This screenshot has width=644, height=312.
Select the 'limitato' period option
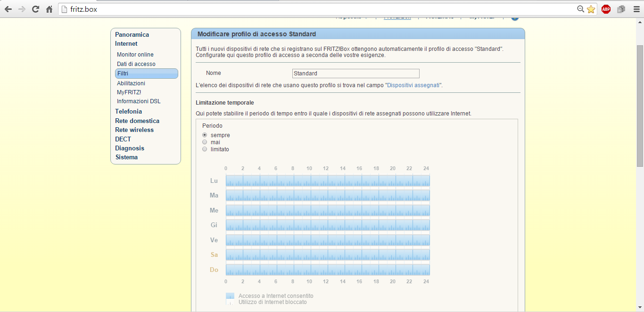click(x=205, y=149)
